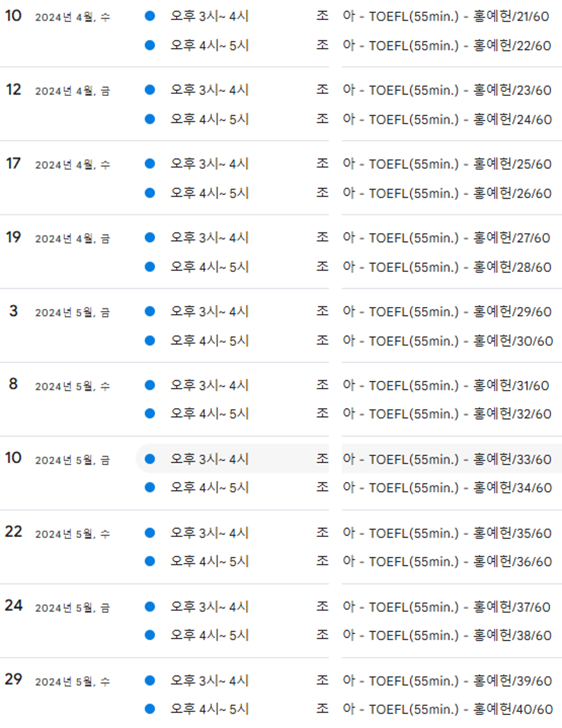Click the '오후 4시~ 5시' time of event 22/60
Viewport: 562px width, 728px height.
coord(210,45)
